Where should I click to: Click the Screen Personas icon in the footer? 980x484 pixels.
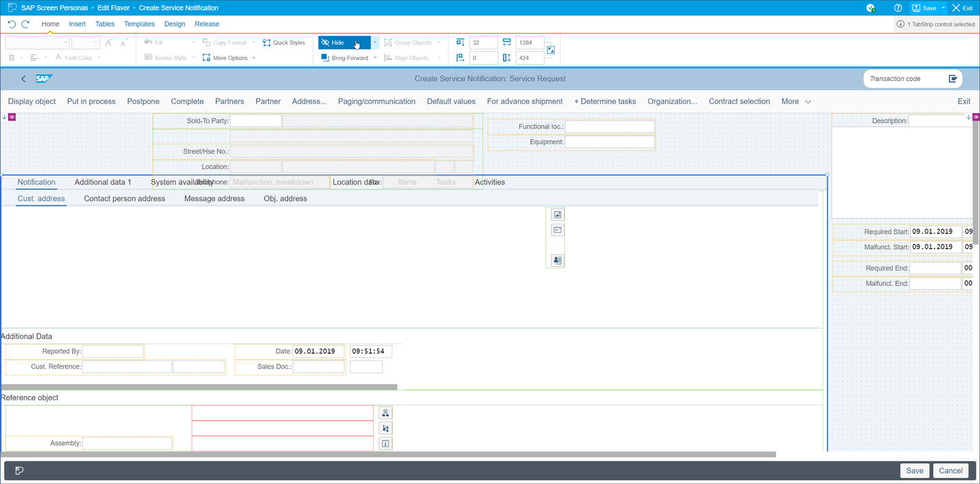[19, 470]
